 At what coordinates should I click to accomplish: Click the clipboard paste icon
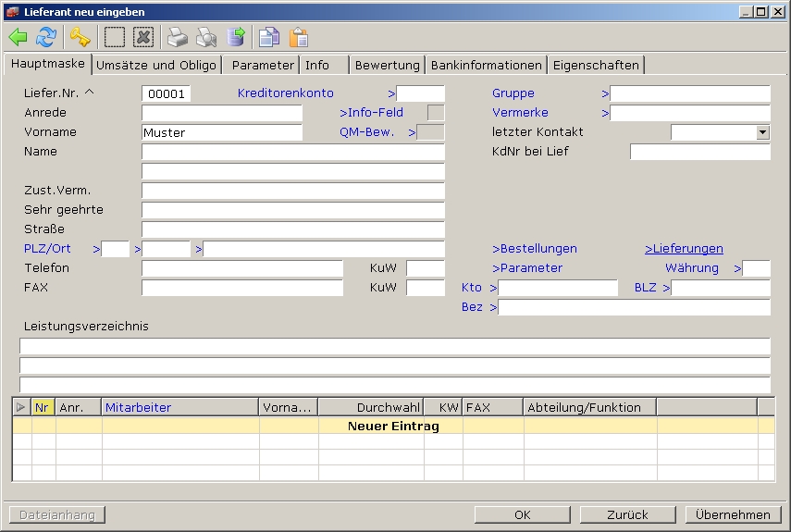coord(298,37)
